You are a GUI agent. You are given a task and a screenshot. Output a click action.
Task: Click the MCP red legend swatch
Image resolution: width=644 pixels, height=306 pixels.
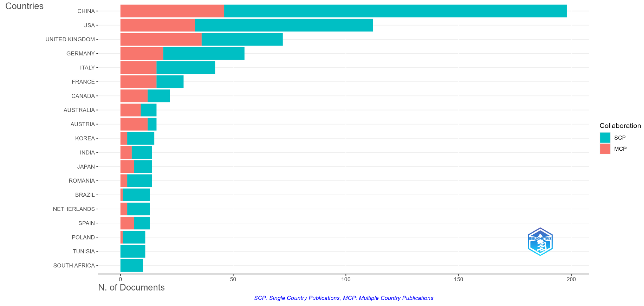pos(605,149)
